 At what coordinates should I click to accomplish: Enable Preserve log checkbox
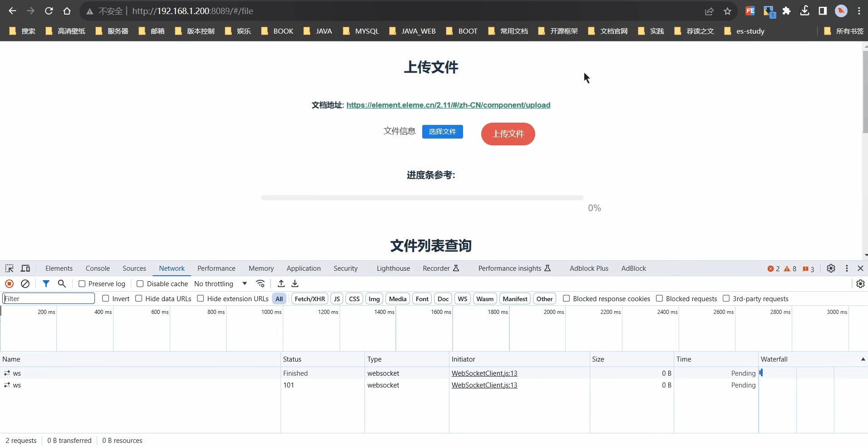pos(82,284)
